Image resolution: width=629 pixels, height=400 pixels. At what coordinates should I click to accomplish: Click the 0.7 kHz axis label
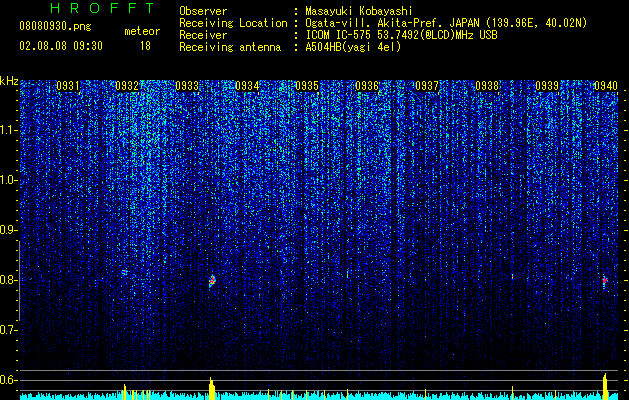7,330
